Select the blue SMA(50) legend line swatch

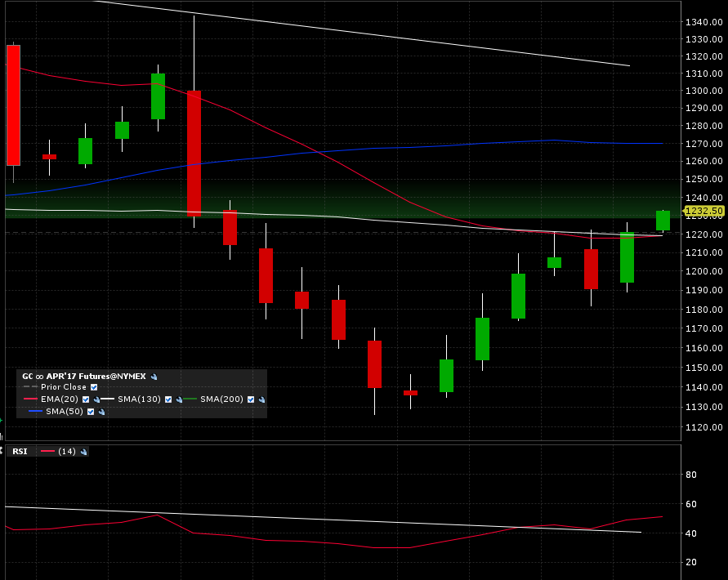point(35,412)
